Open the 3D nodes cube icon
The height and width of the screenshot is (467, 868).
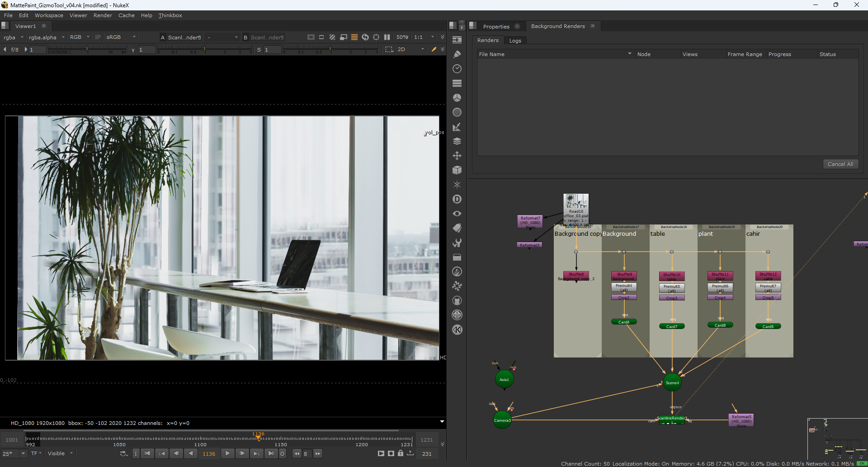(457, 170)
